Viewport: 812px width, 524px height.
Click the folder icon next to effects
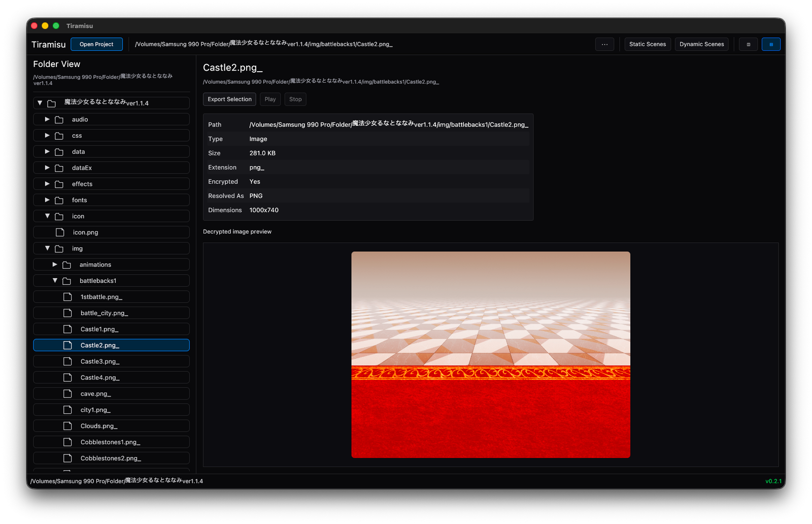click(60, 184)
